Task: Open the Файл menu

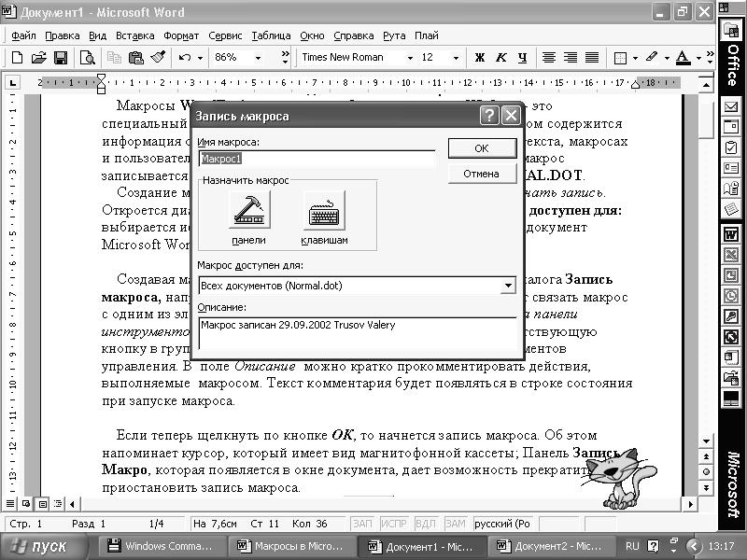Action: [x=23, y=35]
